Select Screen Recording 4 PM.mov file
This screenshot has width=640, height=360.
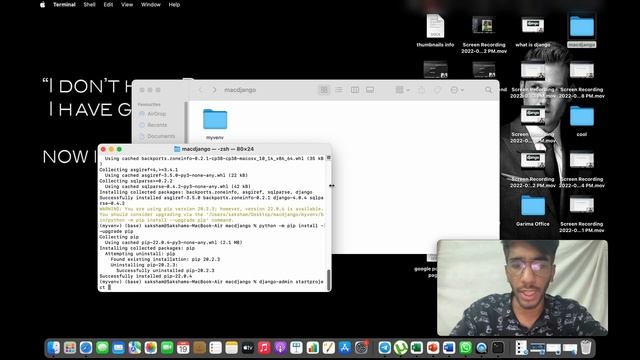(x=582, y=170)
